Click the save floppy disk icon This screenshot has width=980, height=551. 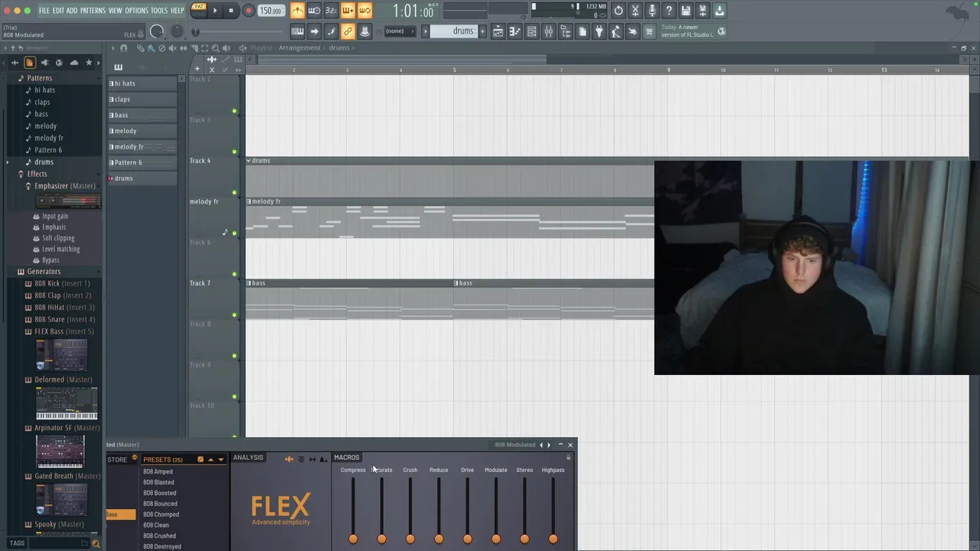[686, 11]
